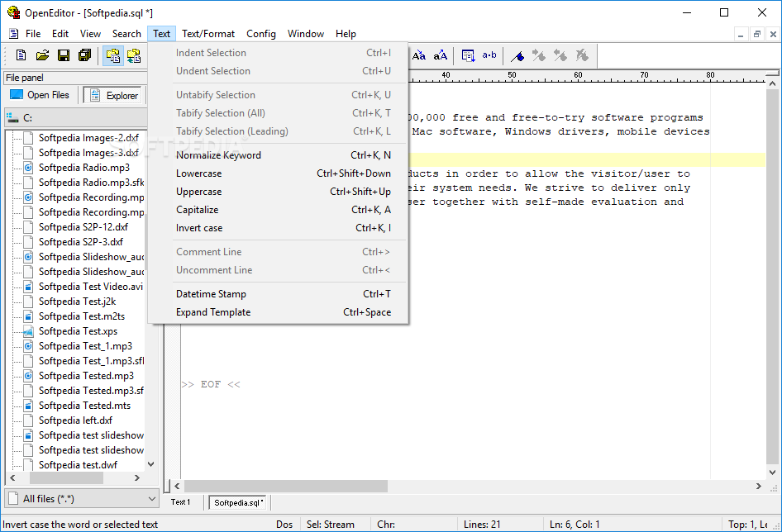Click the mp3 icon of Softpedia Tested.mp3

click(x=28, y=376)
